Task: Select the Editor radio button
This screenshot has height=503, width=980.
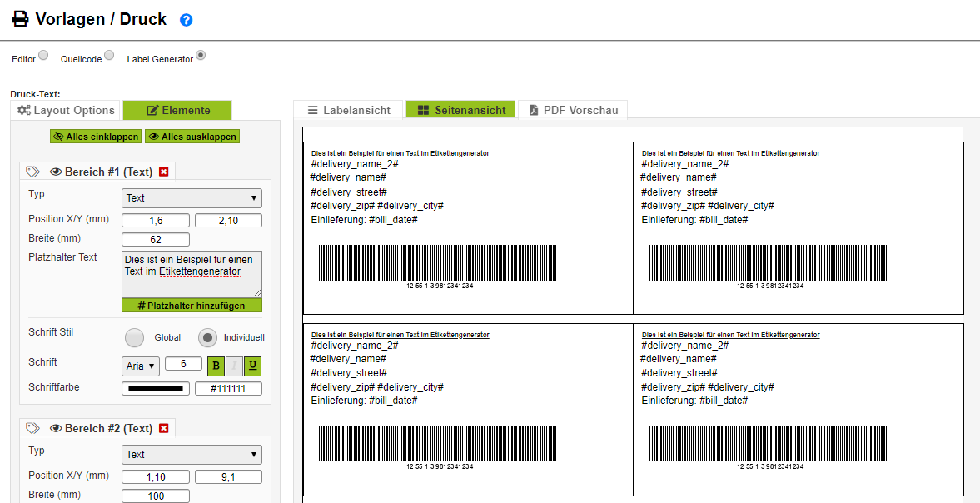Action: click(x=43, y=55)
